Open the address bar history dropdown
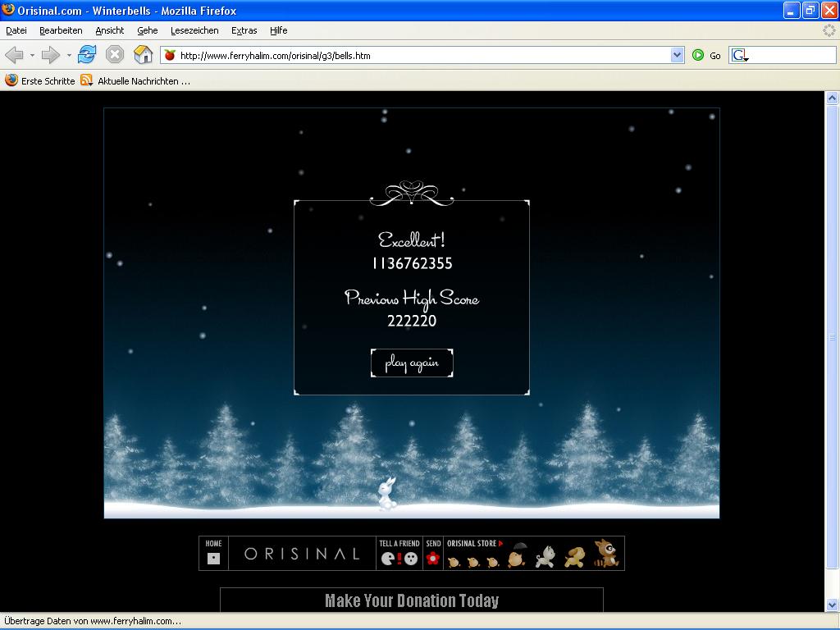This screenshot has width=840, height=630. click(x=677, y=55)
